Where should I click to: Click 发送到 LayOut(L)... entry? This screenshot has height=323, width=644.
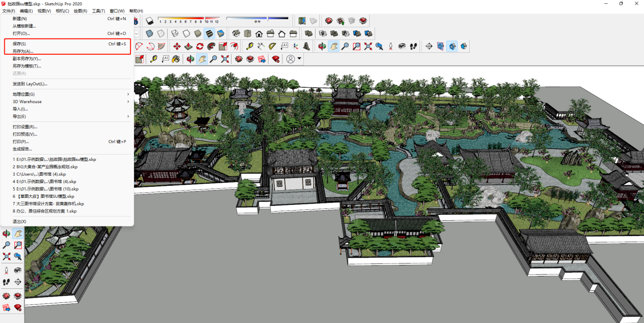30,84
